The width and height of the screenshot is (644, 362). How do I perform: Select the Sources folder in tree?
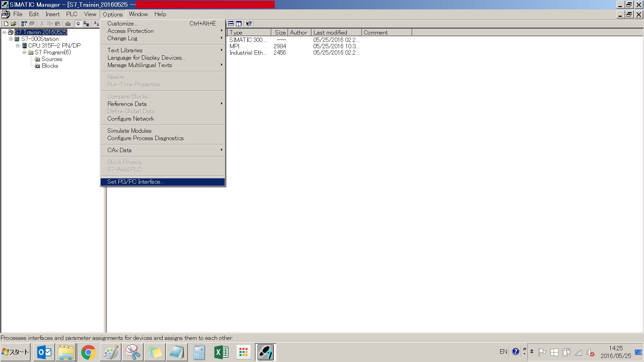point(52,59)
